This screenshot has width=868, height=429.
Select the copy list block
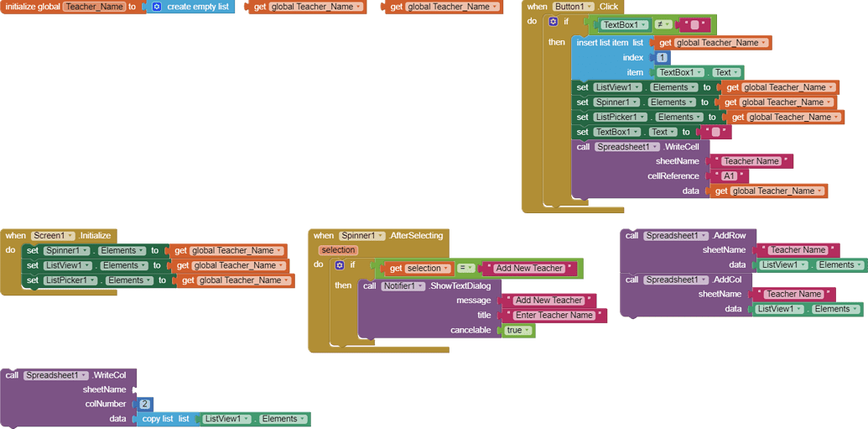(x=165, y=419)
